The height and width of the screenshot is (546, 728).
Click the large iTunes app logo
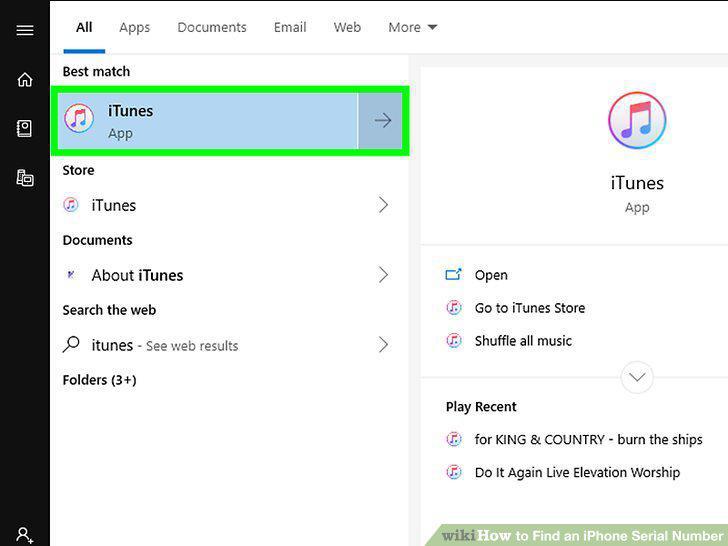637,120
